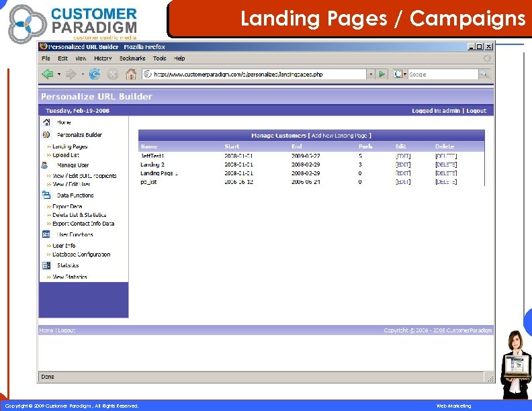Open the Help menu
Viewport: 532px width, 411px height.
click(x=179, y=58)
